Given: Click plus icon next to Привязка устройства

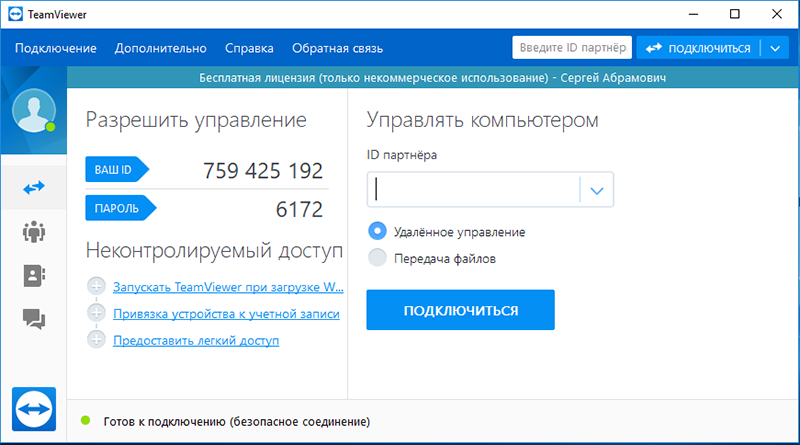Looking at the screenshot, I should [x=96, y=313].
